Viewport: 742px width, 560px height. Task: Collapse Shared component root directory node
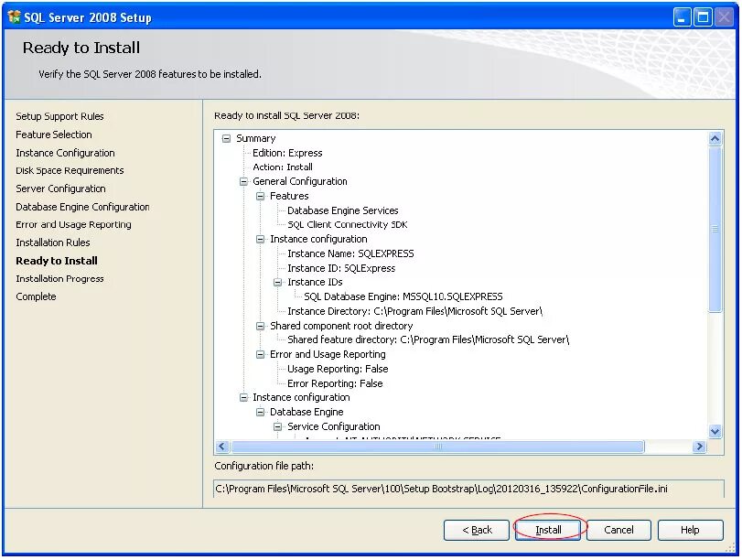tap(260, 326)
